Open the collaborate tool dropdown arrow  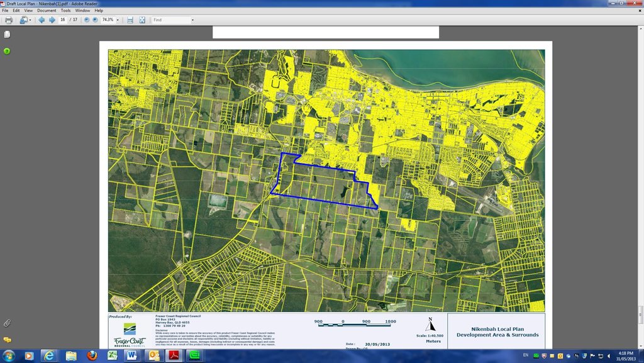pyautogui.click(x=30, y=20)
